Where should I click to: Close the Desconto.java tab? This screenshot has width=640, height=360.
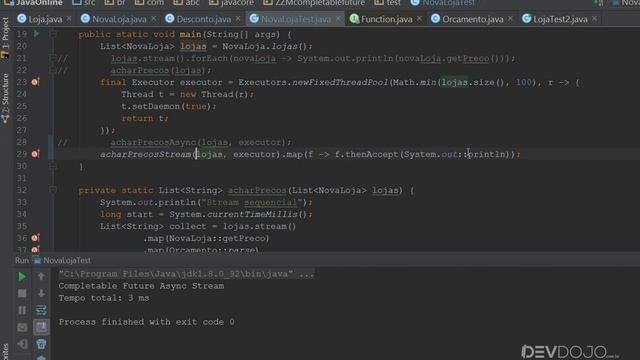(238, 18)
